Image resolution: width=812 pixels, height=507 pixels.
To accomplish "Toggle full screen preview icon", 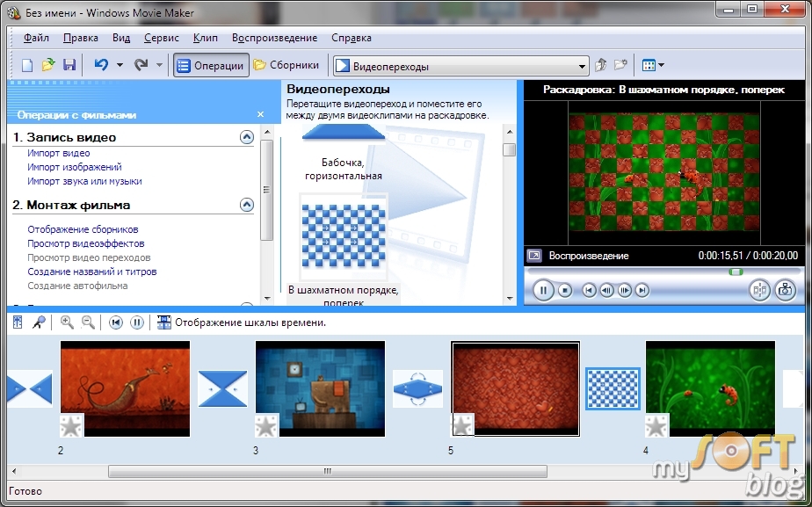I will coord(534,256).
